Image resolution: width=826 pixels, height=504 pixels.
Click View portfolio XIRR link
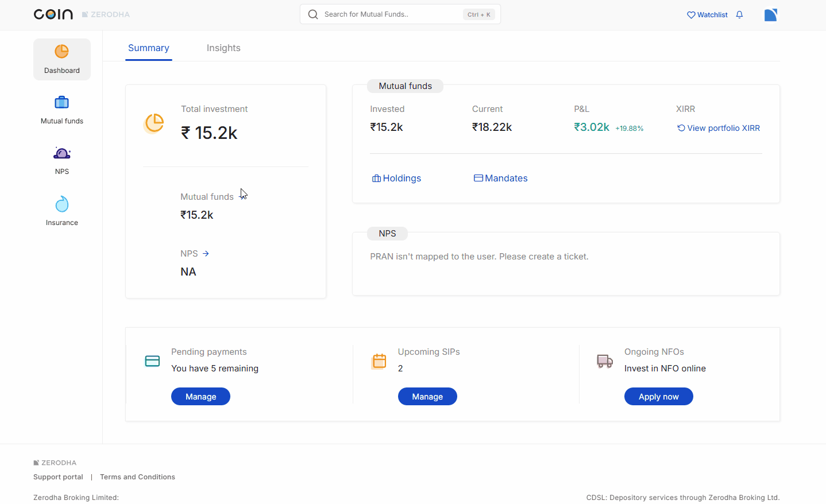pos(718,128)
